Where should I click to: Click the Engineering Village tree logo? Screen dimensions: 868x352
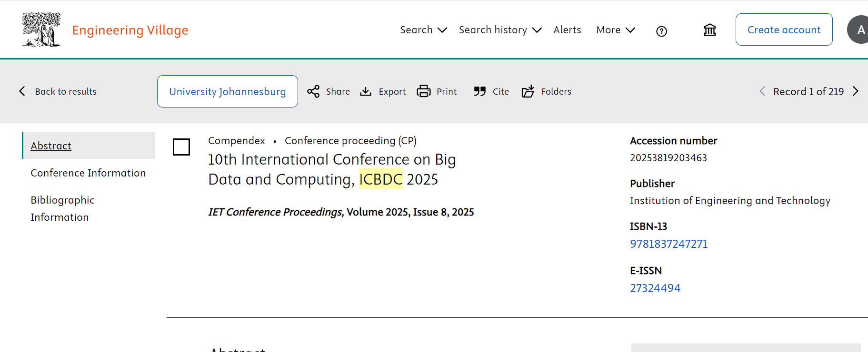(x=41, y=29)
